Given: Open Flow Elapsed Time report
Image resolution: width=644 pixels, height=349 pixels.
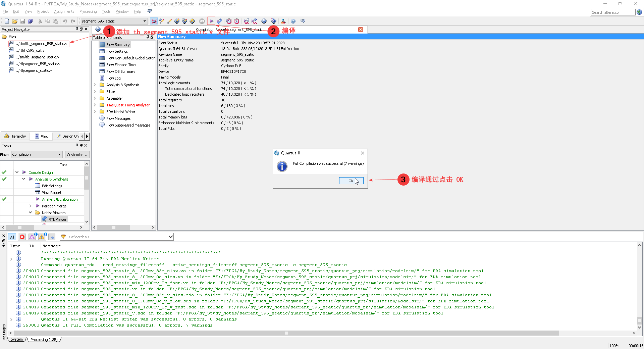Looking at the screenshot, I should 121,65.
